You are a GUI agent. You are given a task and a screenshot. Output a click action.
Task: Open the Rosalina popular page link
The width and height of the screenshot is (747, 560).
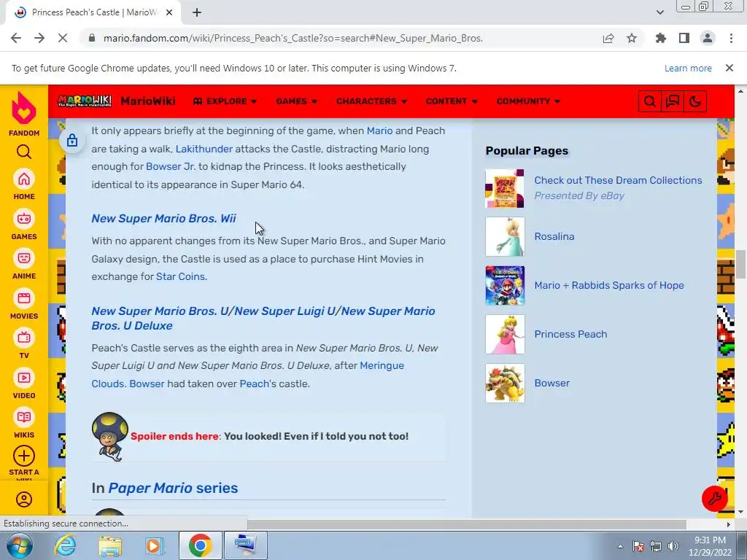tap(554, 237)
